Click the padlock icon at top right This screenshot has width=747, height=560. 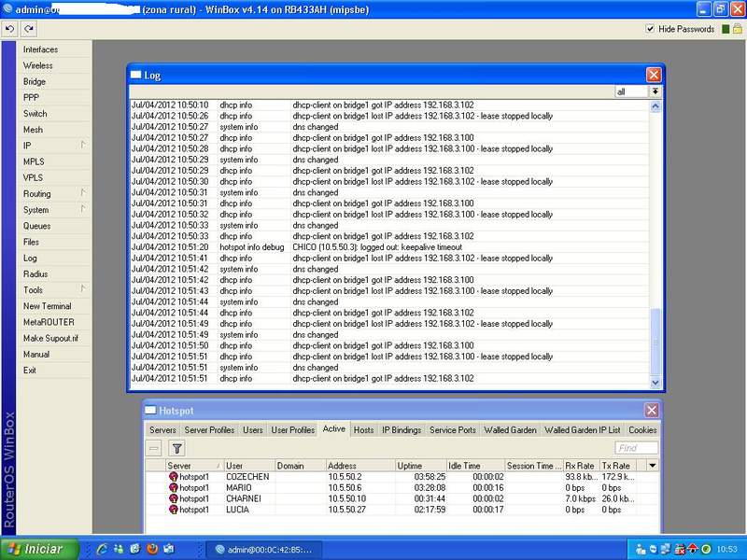737,29
